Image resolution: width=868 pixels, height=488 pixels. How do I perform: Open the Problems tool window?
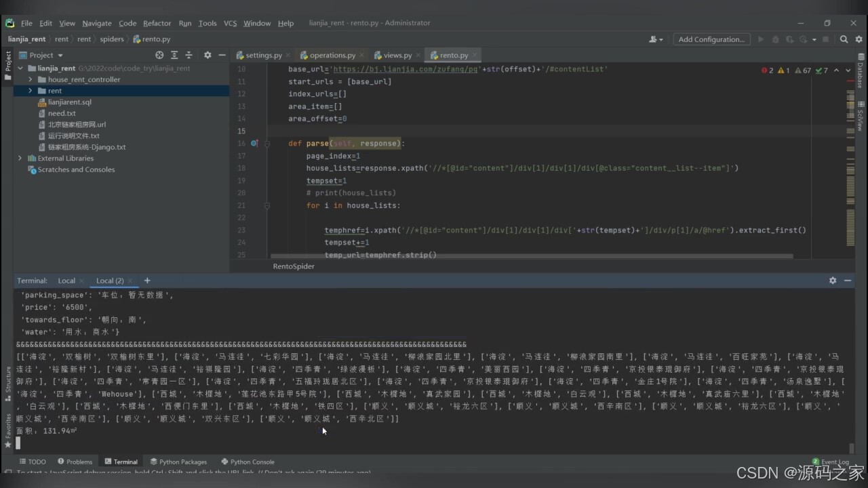(x=75, y=462)
